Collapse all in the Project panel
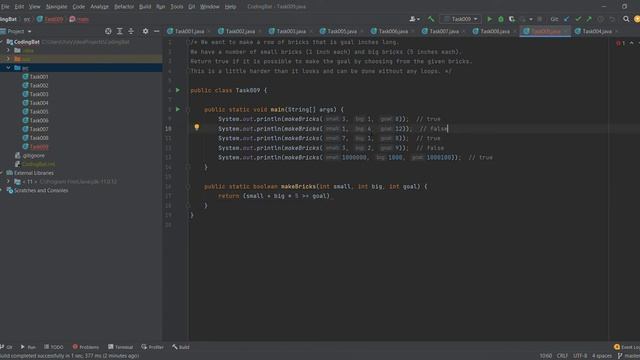Screen dimensions: 640x360 pos(131,31)
